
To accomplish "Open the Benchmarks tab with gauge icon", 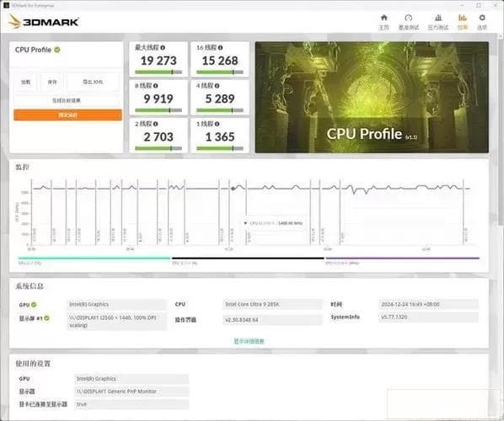I will coord(409,22).
